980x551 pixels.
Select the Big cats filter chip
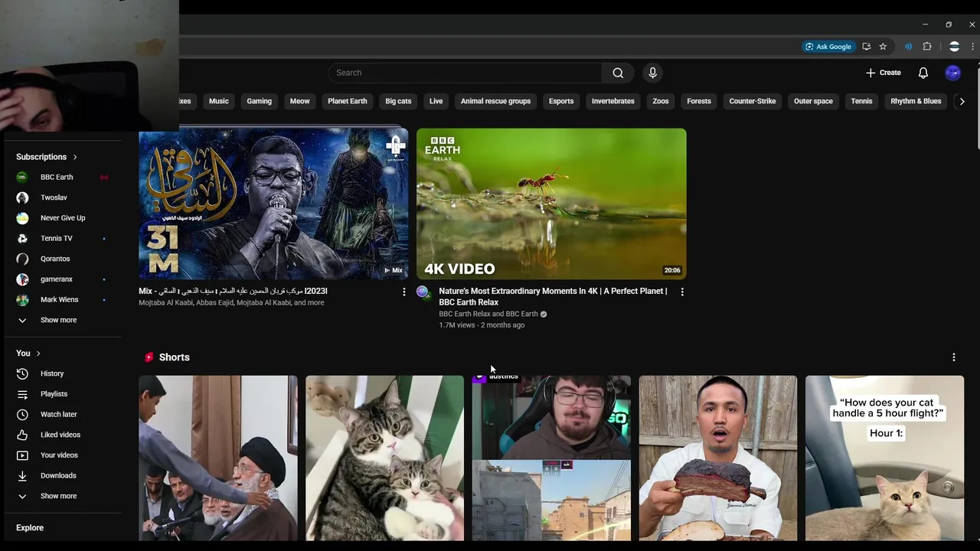coord(398,101)
